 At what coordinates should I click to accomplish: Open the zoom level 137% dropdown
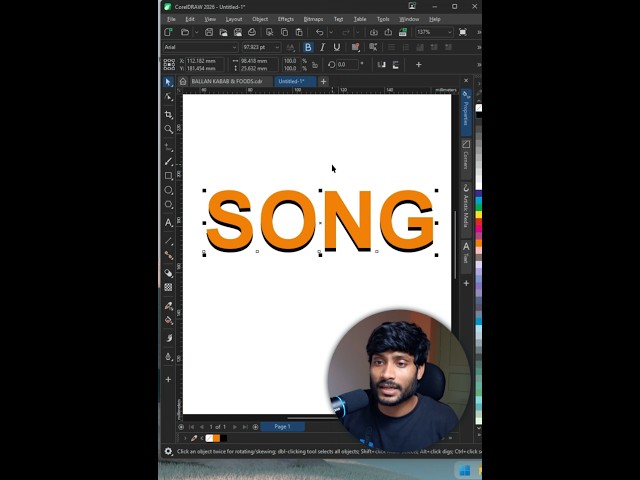[449, 32]
